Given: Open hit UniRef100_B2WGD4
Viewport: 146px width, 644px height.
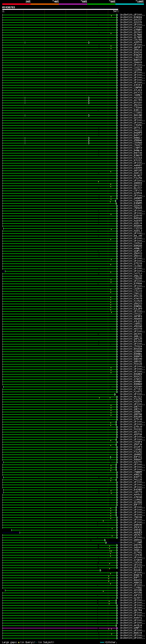Looking at the screenshot, I should coord(131,17).
